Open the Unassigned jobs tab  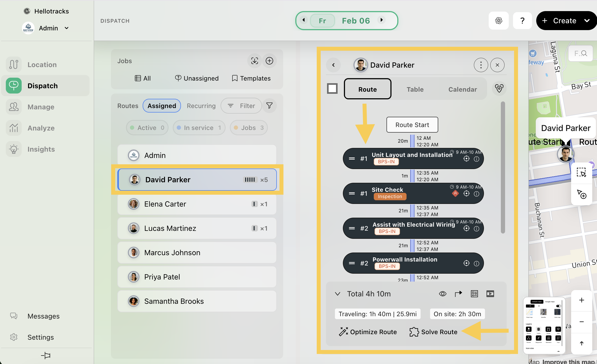197,78
